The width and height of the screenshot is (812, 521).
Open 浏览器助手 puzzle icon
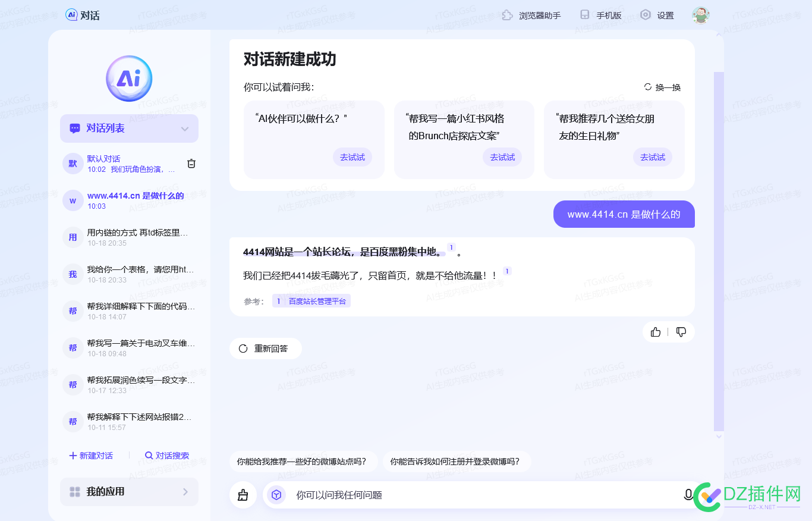coord(507,15)
